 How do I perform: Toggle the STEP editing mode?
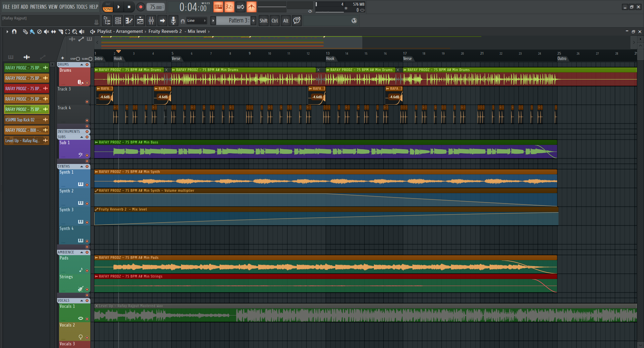coord(78,59)
